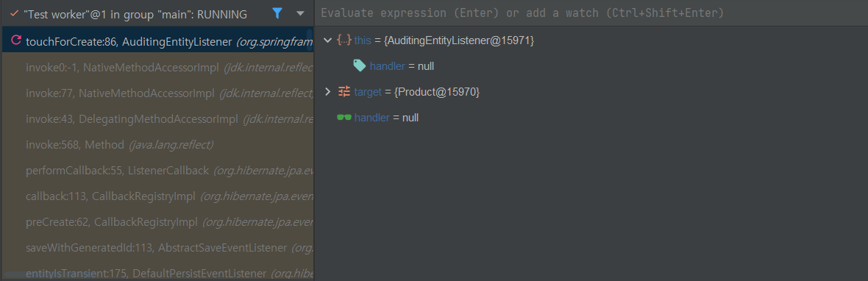Screen dimensions: 868x281
Task: Select the performCallback:55 ListenerCallback frame
Action: coord(157,171)
